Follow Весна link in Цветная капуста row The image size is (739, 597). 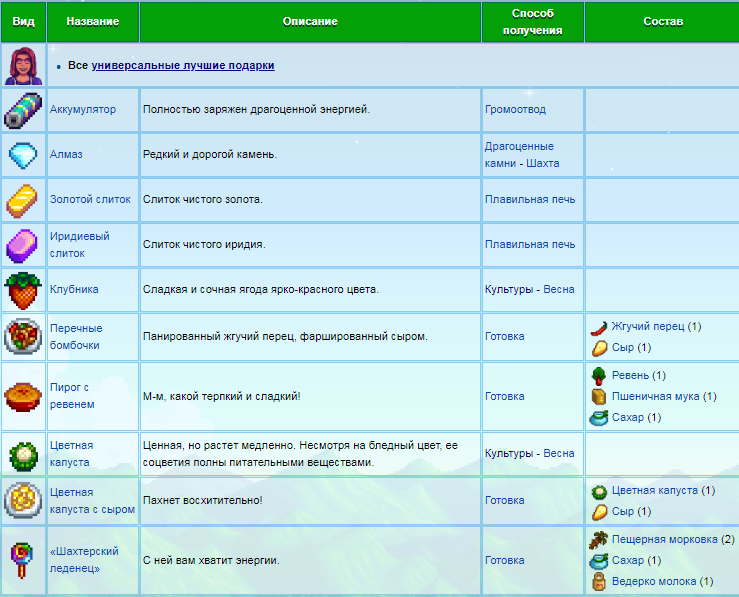coord(558,453)
